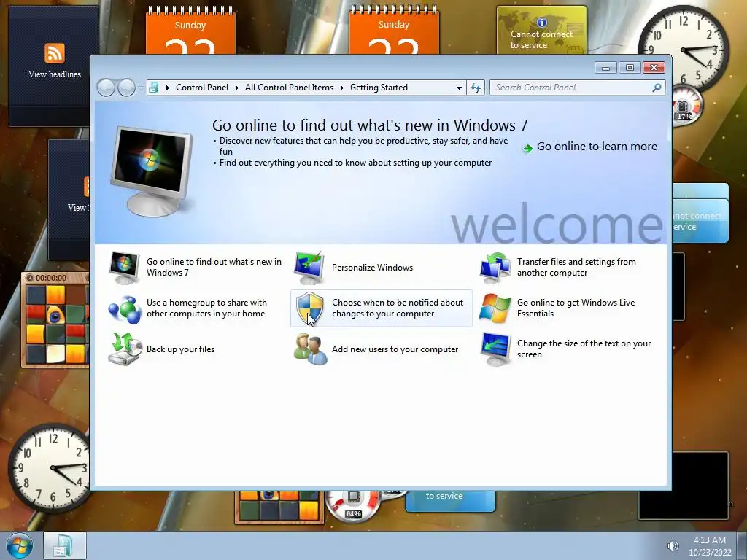Click the CPU meter gadget showing 04%

353,507
